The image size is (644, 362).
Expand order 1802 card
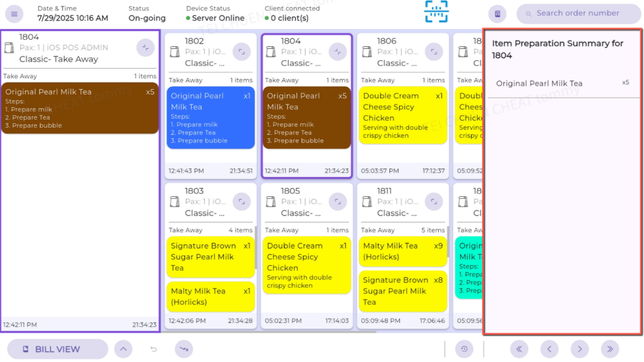tap(242, 51)
